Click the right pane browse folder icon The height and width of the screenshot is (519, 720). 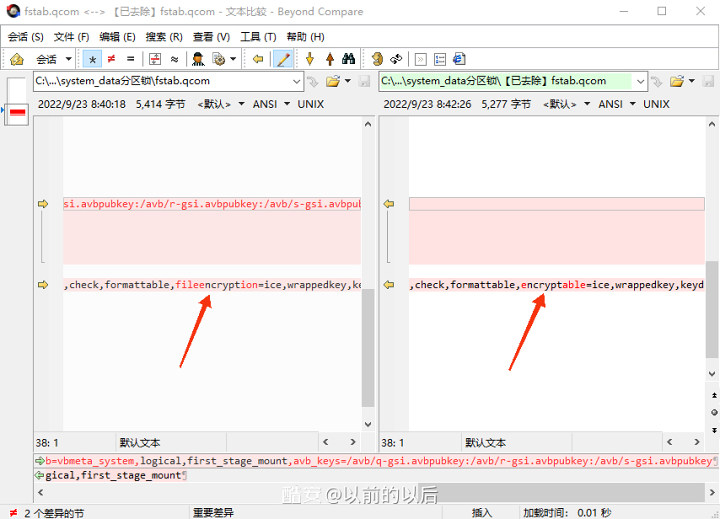click(677, 81)
